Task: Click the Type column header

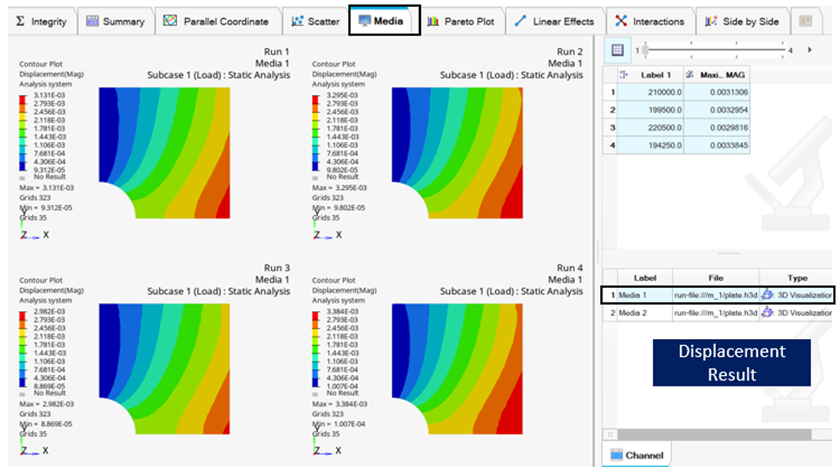Action: pyautogui.click(x=797, y=278)
